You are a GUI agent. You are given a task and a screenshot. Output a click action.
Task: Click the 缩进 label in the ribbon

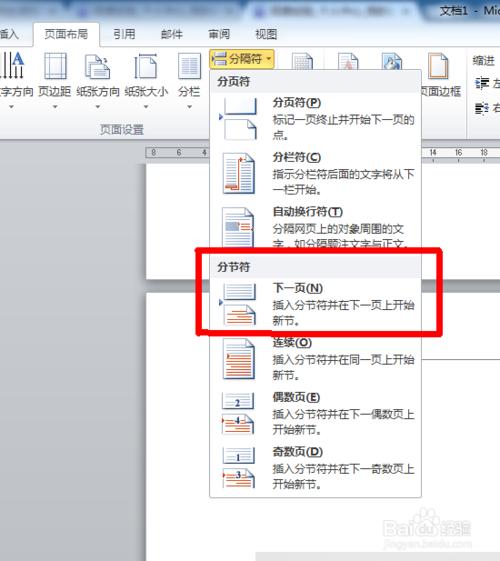point(484,61)
